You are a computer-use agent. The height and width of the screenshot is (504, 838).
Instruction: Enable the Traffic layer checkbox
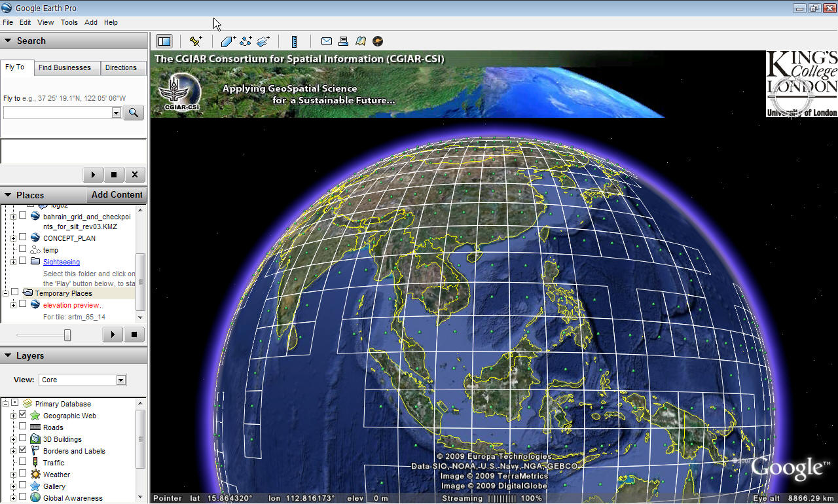(23, 463)
